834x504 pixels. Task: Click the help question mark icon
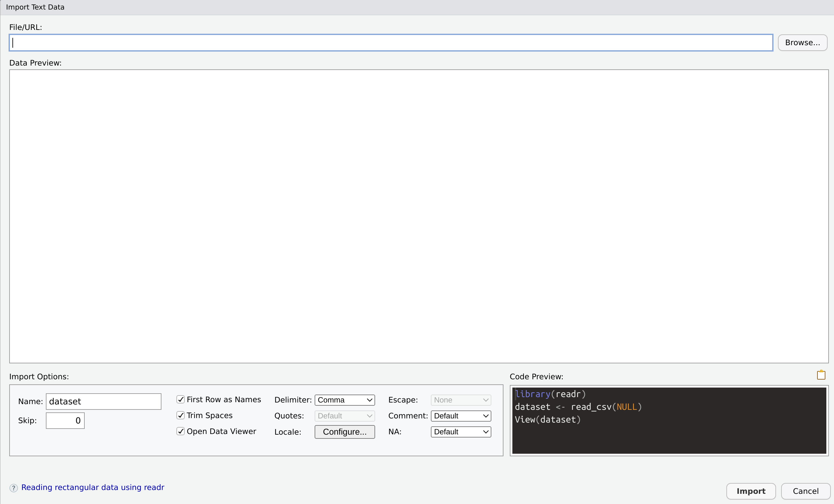coord(14,488)
